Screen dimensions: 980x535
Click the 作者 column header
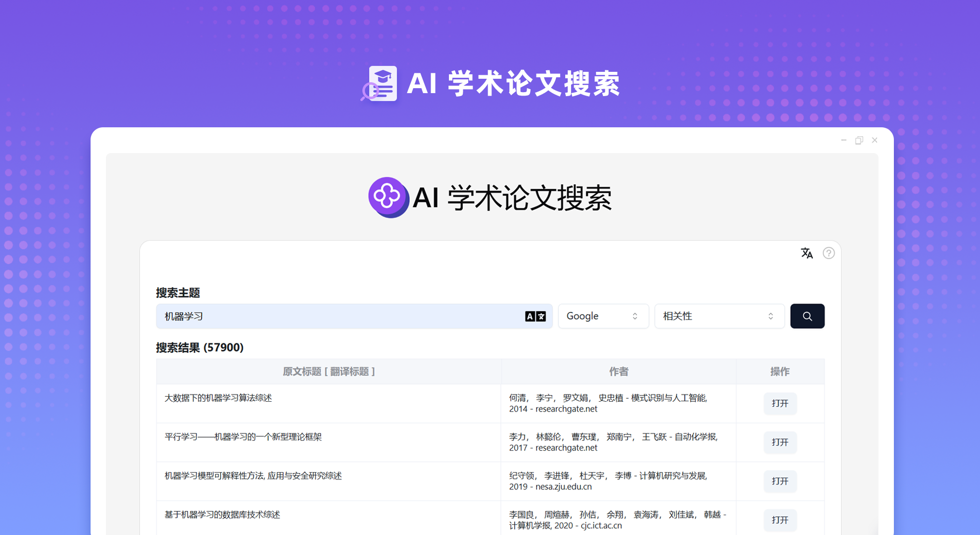619,372
